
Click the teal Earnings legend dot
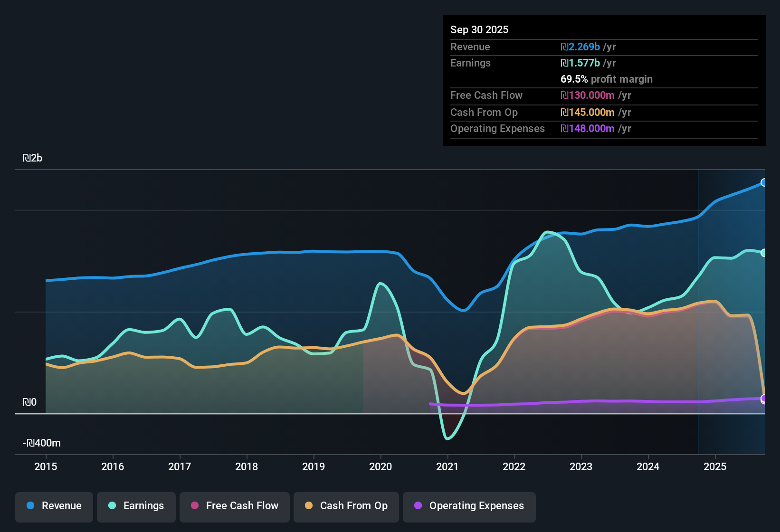pos(112,506)
